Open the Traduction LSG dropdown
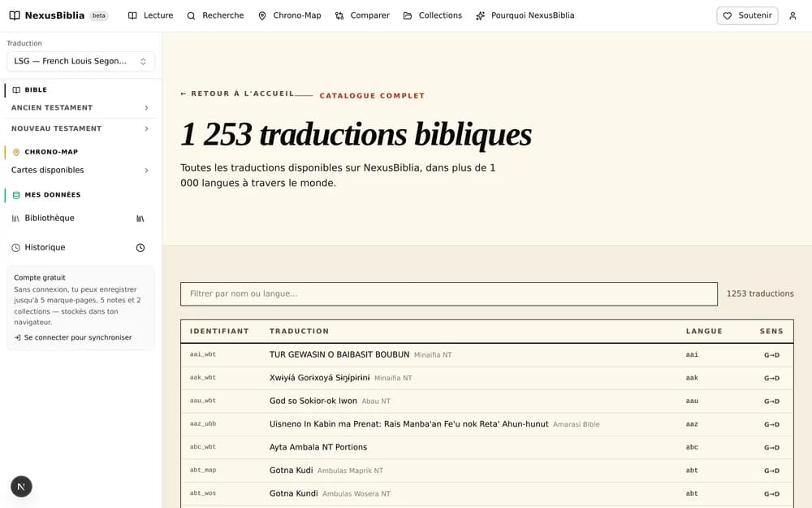Viewport: 812px width, 508px height. [80, 61]
